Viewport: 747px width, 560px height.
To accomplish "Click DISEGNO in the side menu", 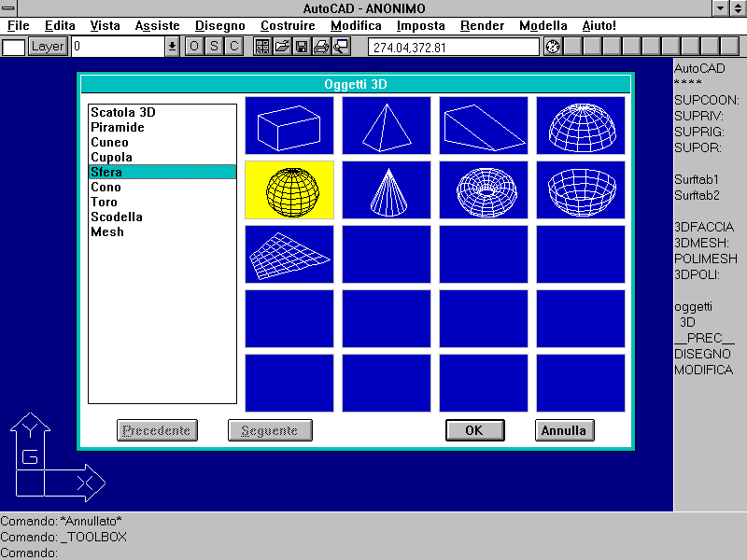I will (702, 355).
